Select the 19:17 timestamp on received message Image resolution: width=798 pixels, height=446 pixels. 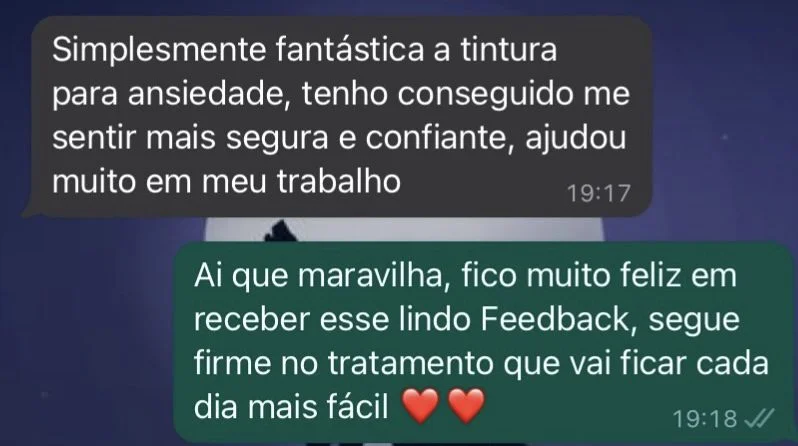click(599, 193)
